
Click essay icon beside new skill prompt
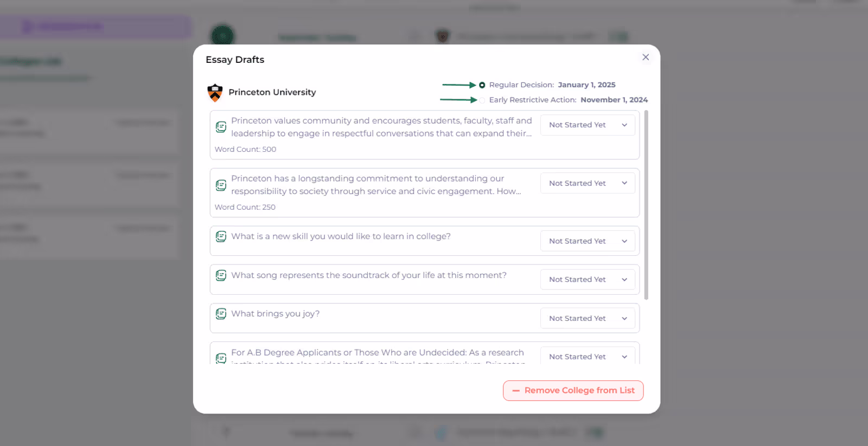pos(221,236)
